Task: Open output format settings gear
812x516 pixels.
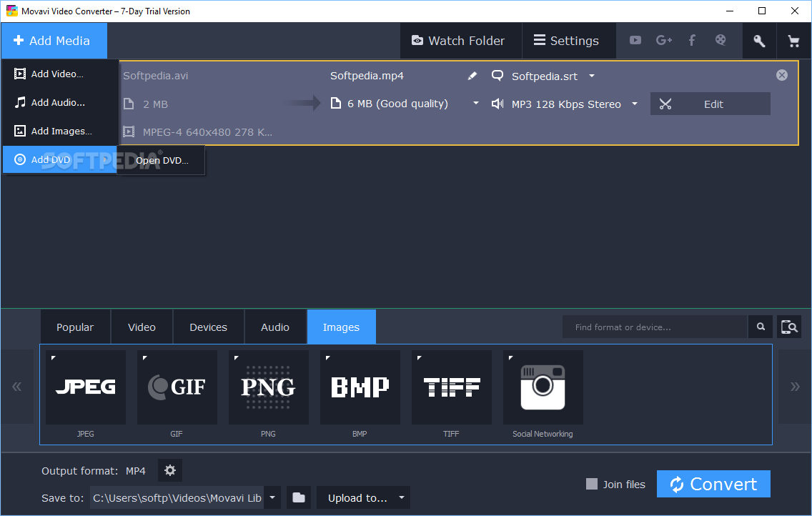Action: [170, 470]
